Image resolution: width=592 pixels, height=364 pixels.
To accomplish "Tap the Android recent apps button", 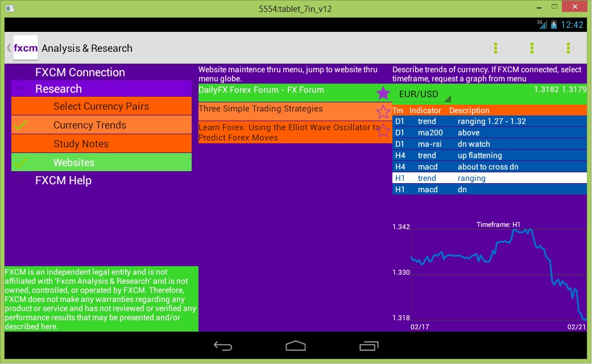I will coord(369,346).
